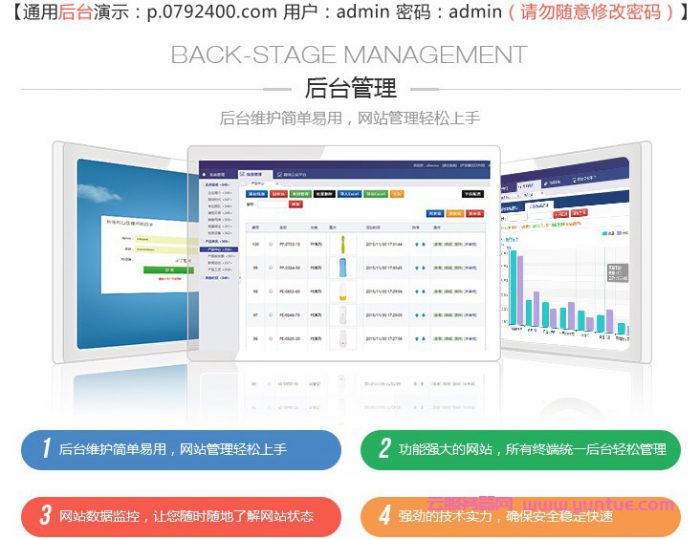
Task: Click the black button at the toolbar's right end
Action: (472, 194)
